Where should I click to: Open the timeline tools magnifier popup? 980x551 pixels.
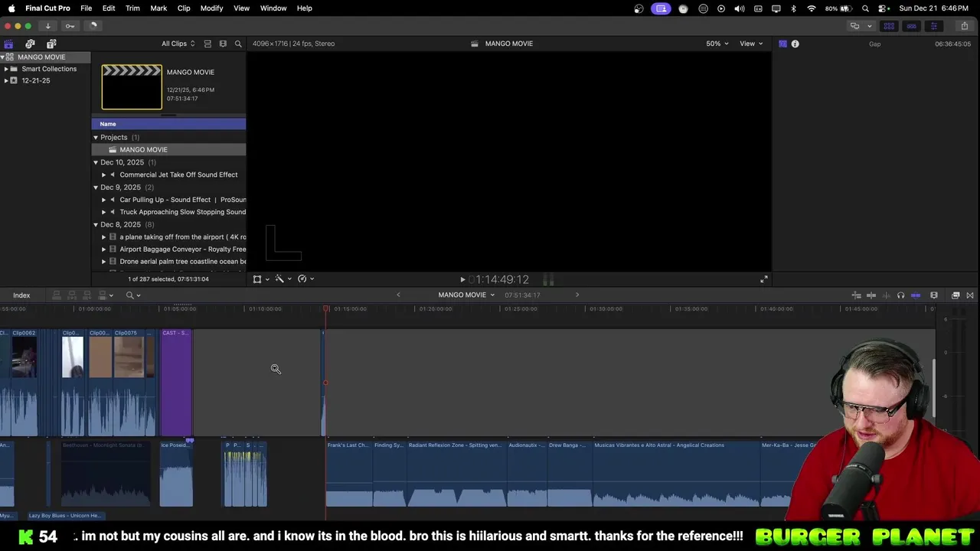pos(133,295)
